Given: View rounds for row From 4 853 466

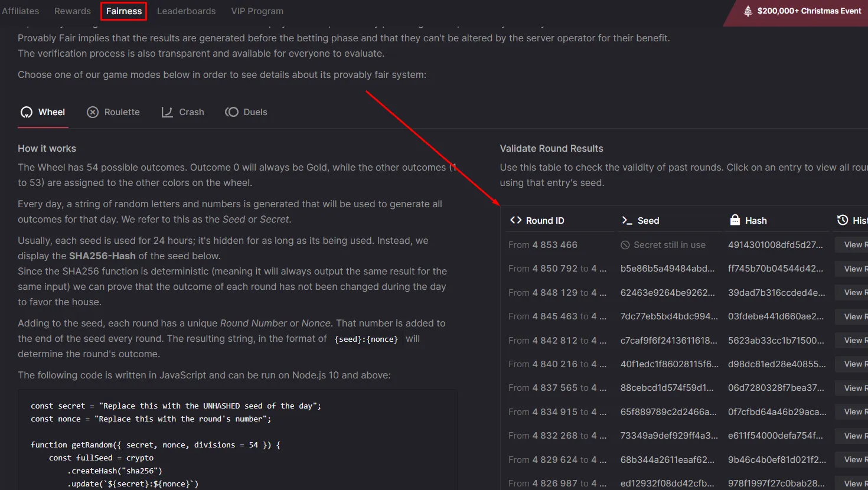Looking at the screenshot, I should [851, 245].
